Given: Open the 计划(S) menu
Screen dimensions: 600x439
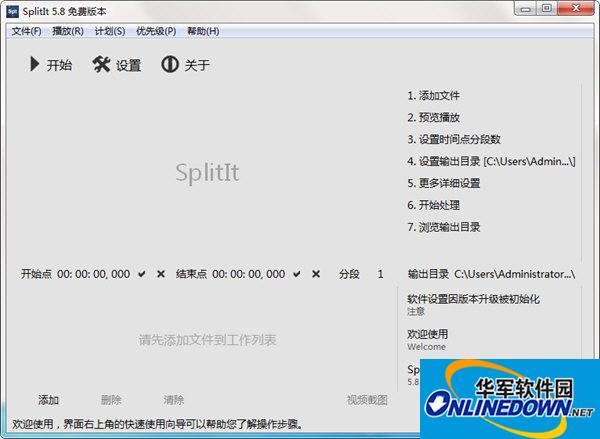Looking at the screenshot, I should pos(110,31).
